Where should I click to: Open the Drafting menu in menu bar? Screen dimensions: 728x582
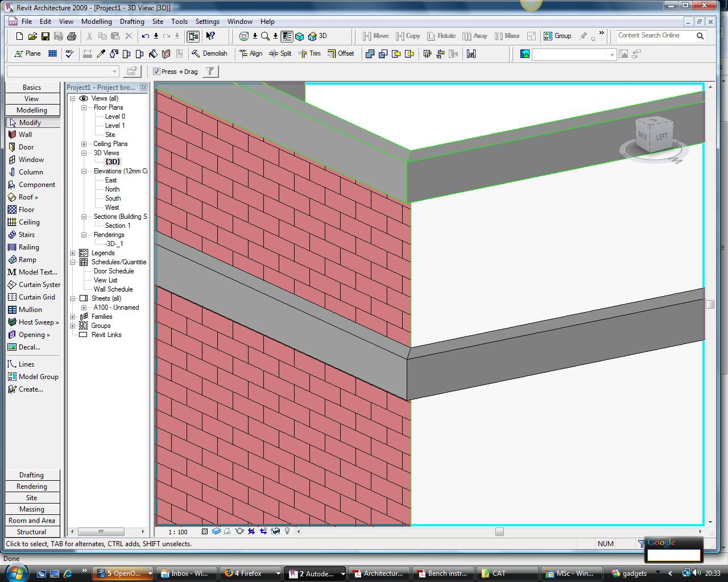click(132, 22)
